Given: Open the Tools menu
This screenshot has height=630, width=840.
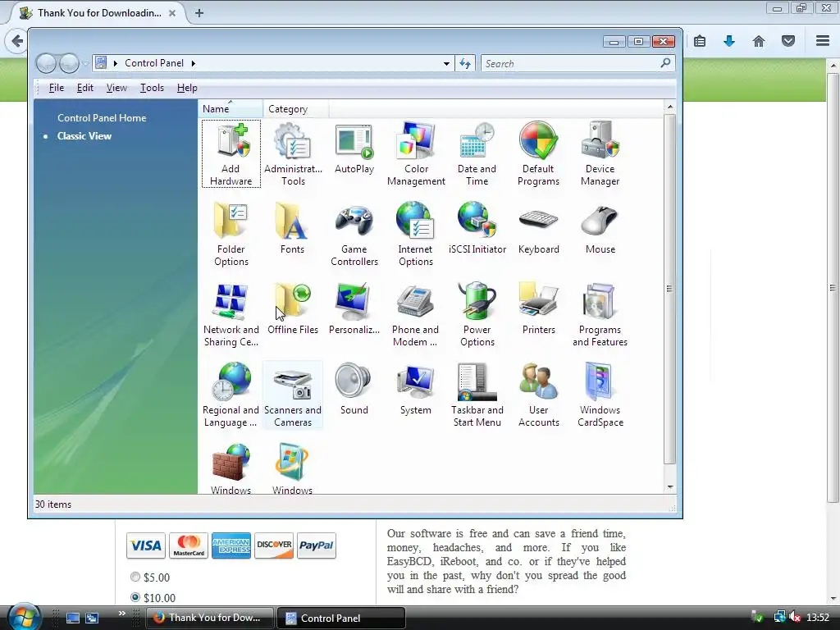Looking at the screenshot, I should pyautogui.click(x=152, y=88).
